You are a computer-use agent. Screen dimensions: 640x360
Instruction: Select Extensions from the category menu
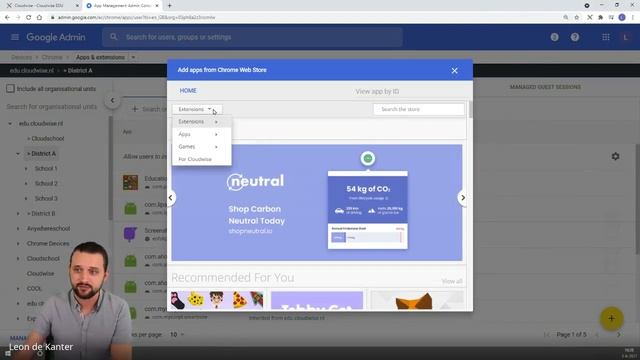click(x=202, y=122)
